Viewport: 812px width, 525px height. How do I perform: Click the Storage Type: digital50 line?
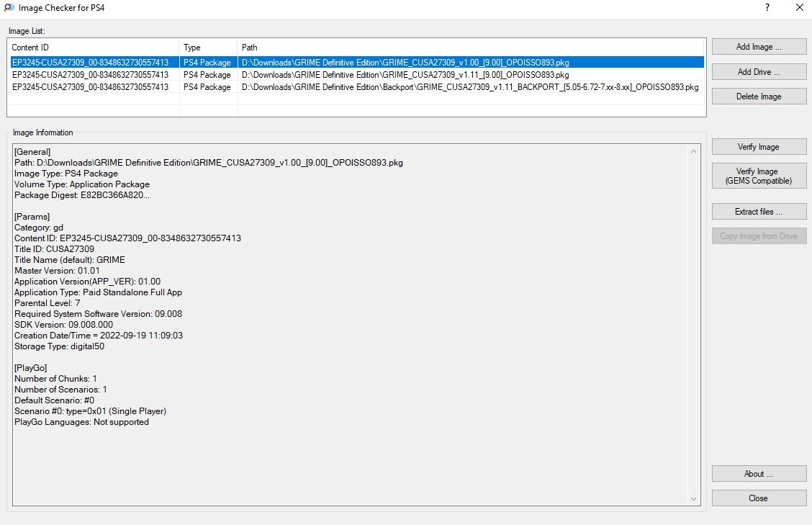tap(60, 346)
